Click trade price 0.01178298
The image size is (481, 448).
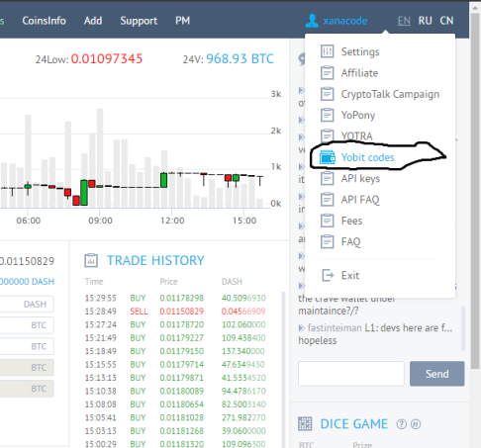181,298
